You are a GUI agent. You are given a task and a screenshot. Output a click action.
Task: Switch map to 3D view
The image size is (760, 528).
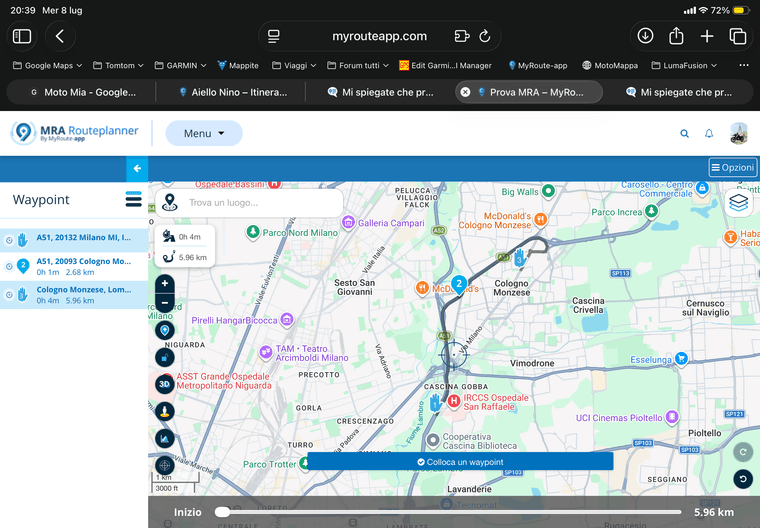click(x=165, y=384)
